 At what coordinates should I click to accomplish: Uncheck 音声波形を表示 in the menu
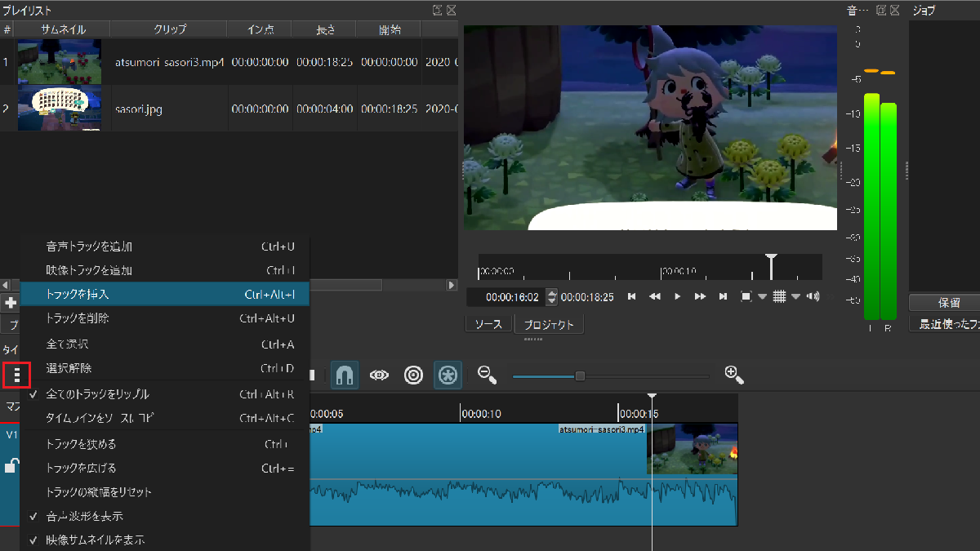(x=85, y=517)
